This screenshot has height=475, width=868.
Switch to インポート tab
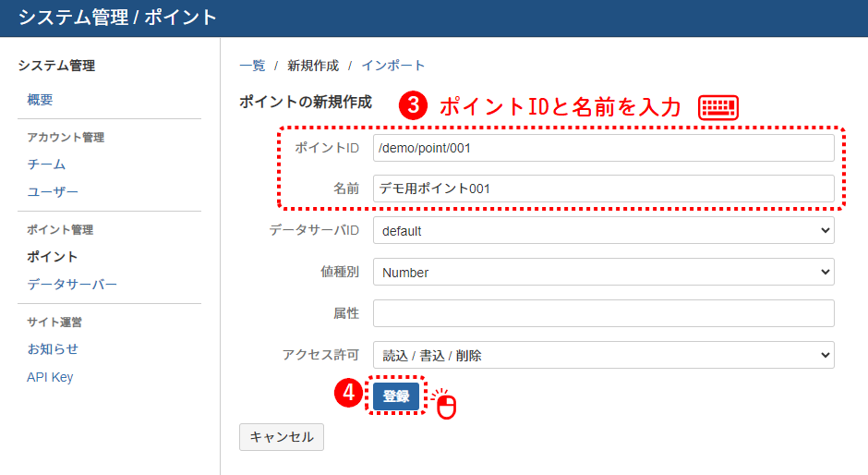pyautogui.click(x=393, y=66)
